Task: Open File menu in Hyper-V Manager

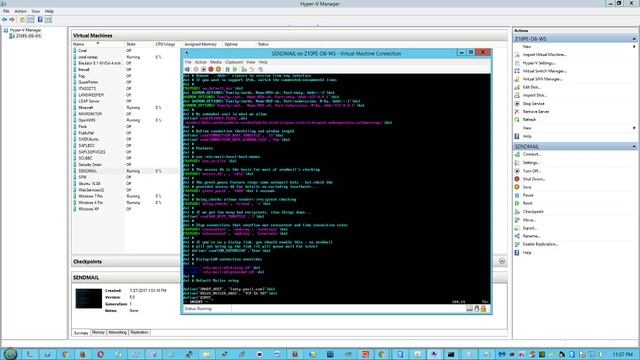Action: (6, 11)
